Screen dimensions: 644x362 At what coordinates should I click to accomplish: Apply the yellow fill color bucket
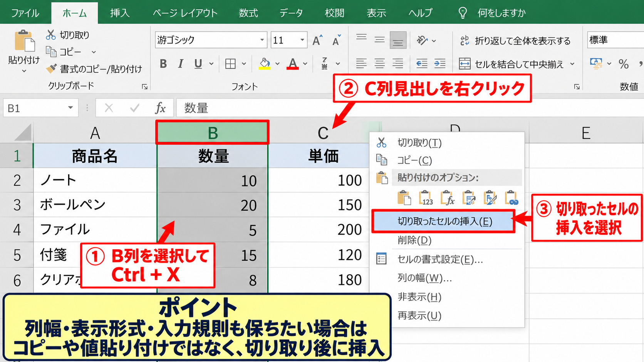pyautogui.click(x=265, y=63)
